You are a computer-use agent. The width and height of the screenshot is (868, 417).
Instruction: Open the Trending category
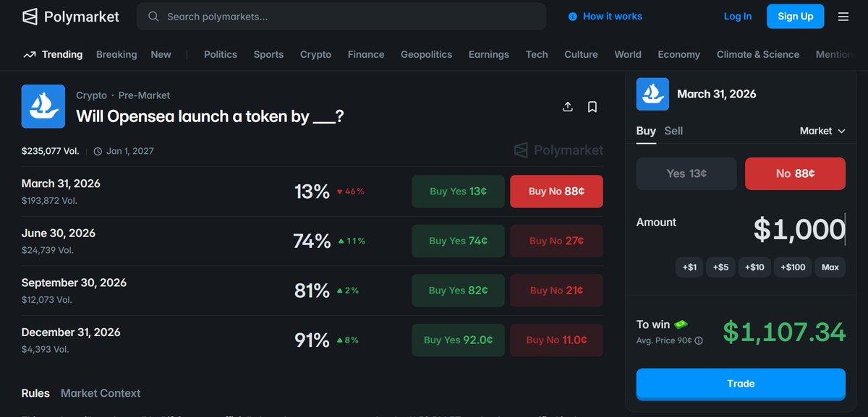pos(62,55)
